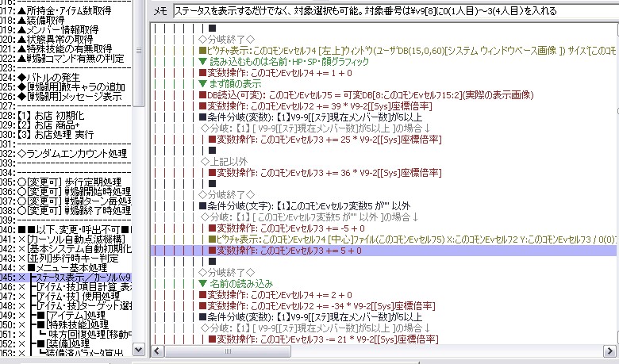The image size is (619, 364).
Task: Select list row 042 基本システム自動初期化
Action: tap(66, 248)
